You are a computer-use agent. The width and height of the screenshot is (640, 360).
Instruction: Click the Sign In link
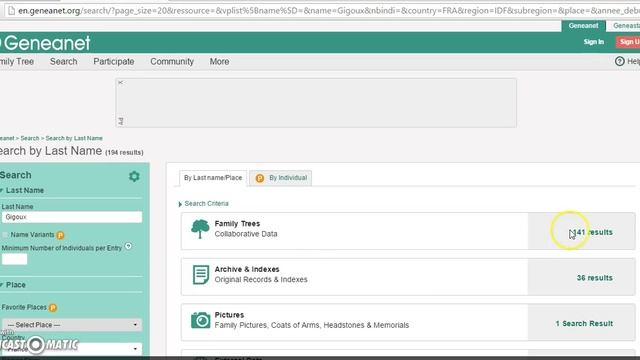(593, 42)
